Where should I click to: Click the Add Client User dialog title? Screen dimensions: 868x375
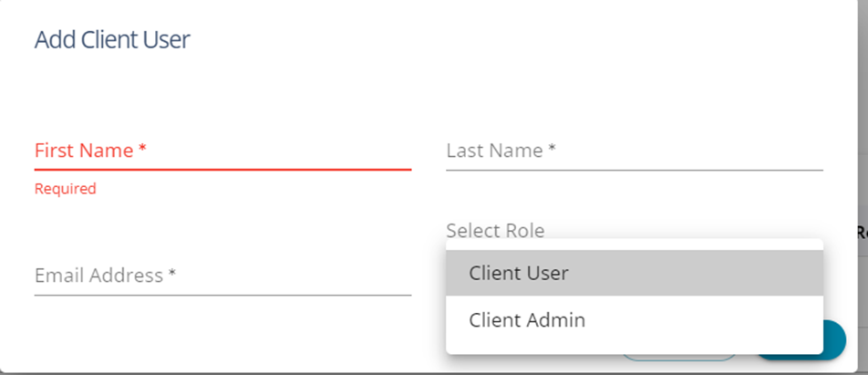click(x=112, y=40)
